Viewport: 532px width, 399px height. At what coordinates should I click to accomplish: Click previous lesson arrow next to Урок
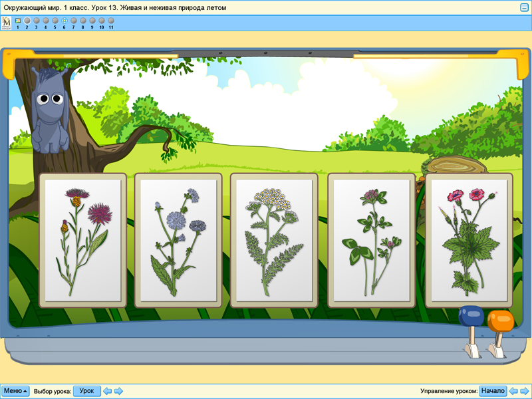click(107, 391)
